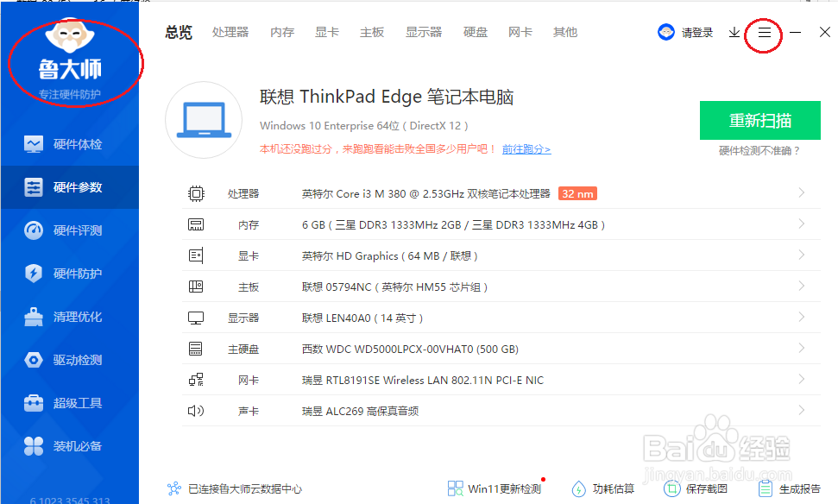Click the 鲁大师 logo in the sidebar
This screenshot has height=504, width=838.
click(x=70, y=58)
